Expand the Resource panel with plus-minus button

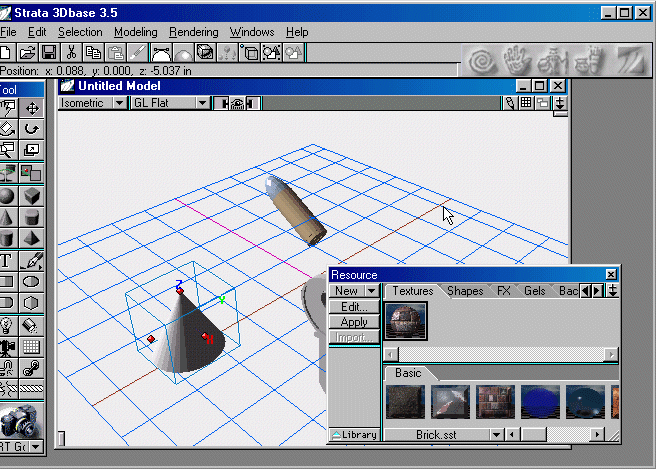click(613, 290)
